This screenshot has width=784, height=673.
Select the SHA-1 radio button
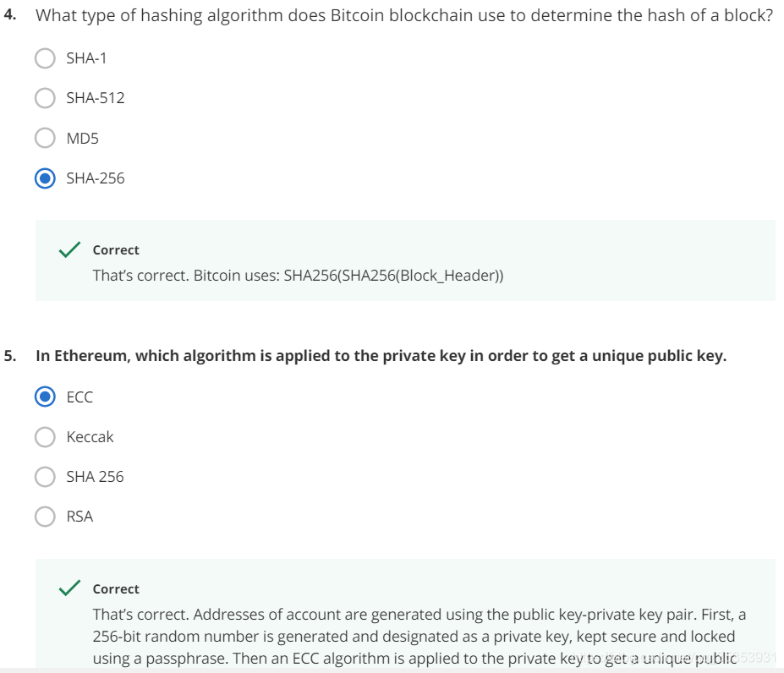46,58
